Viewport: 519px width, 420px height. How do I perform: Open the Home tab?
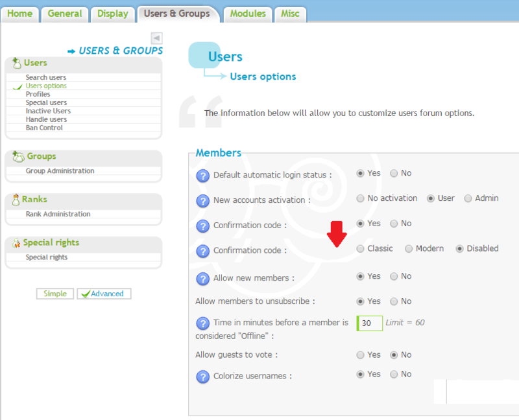20,14
